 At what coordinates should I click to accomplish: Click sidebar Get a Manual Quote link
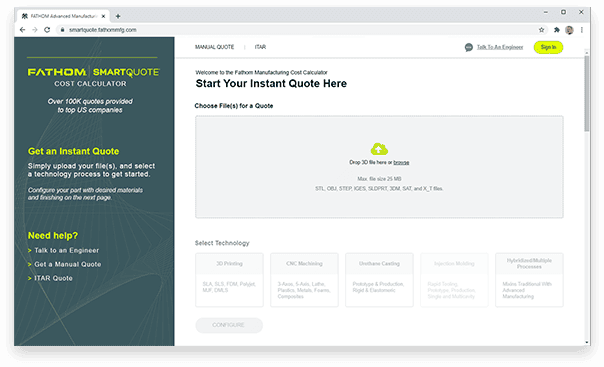[68, 264]
